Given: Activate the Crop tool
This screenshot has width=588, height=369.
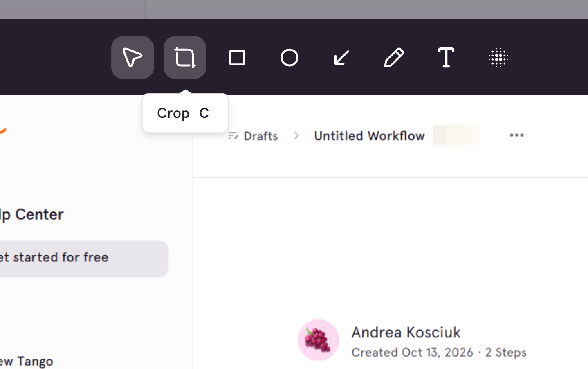Looking at the screenshot, I should 185,58.
